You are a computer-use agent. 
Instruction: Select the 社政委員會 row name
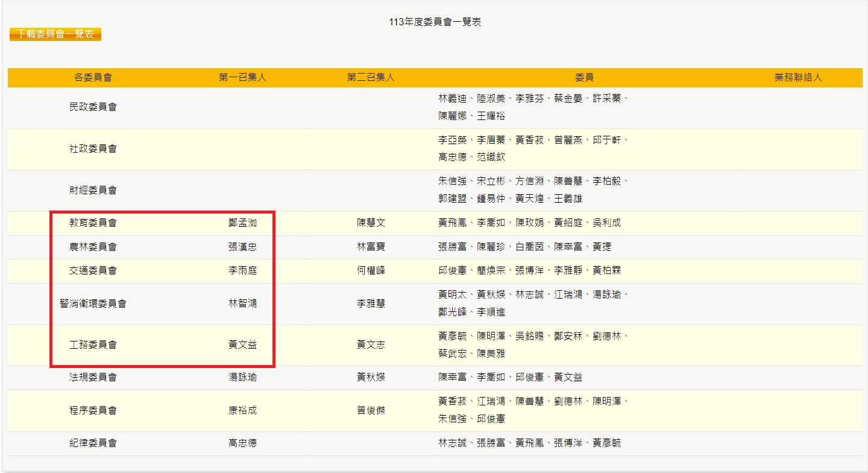(93, 148)
